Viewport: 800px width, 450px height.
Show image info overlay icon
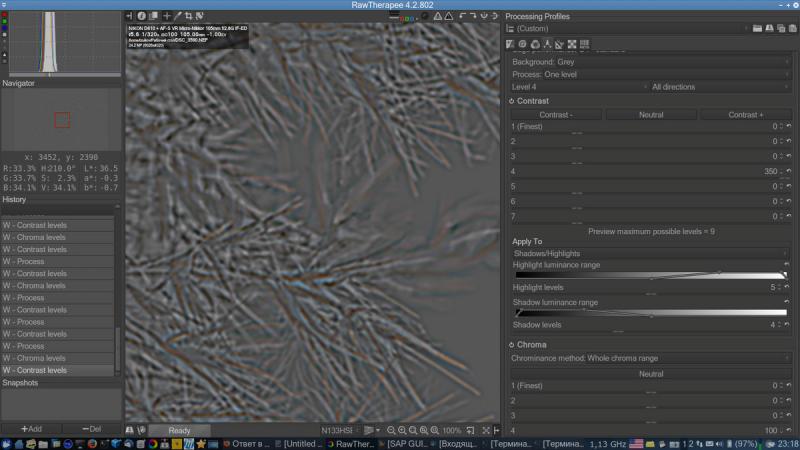pyautogui.click(x=141, y=16)
